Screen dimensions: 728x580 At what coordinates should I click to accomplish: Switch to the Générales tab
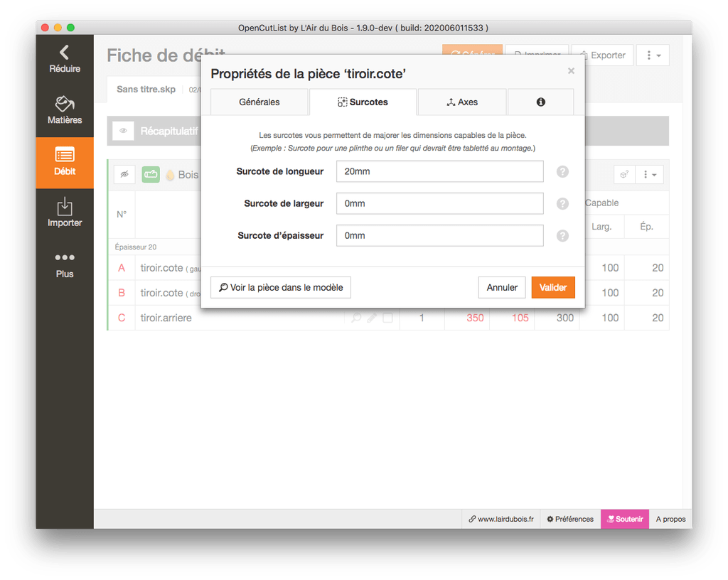click(259, 102)
